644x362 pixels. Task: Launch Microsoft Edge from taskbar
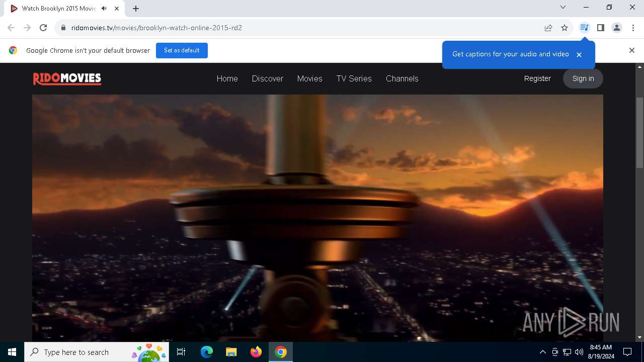[x=207, y=352]
